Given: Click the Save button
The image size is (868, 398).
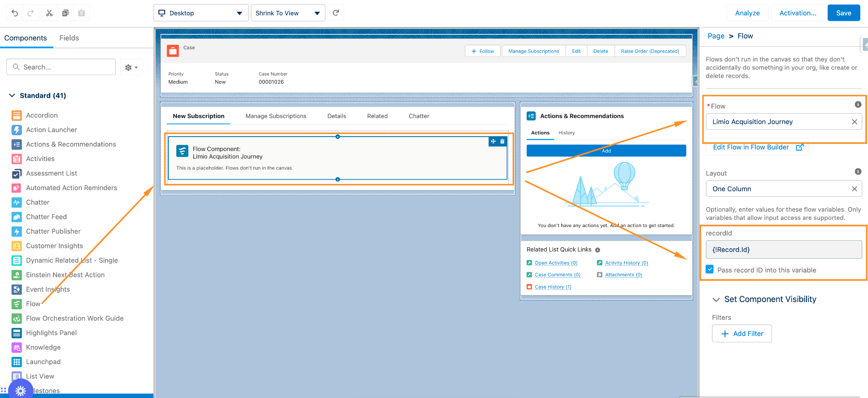Looking at the screenshot, I should (843, 13).
